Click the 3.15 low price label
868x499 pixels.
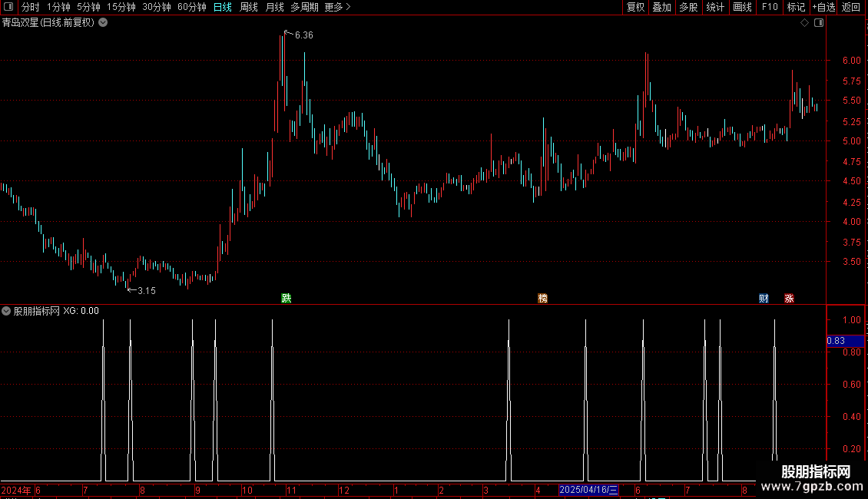(x=147, y=290)
